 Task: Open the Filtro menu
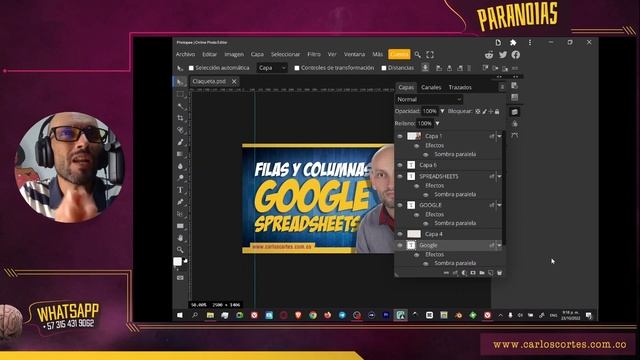pyautogui.click(x=314, y=54)
